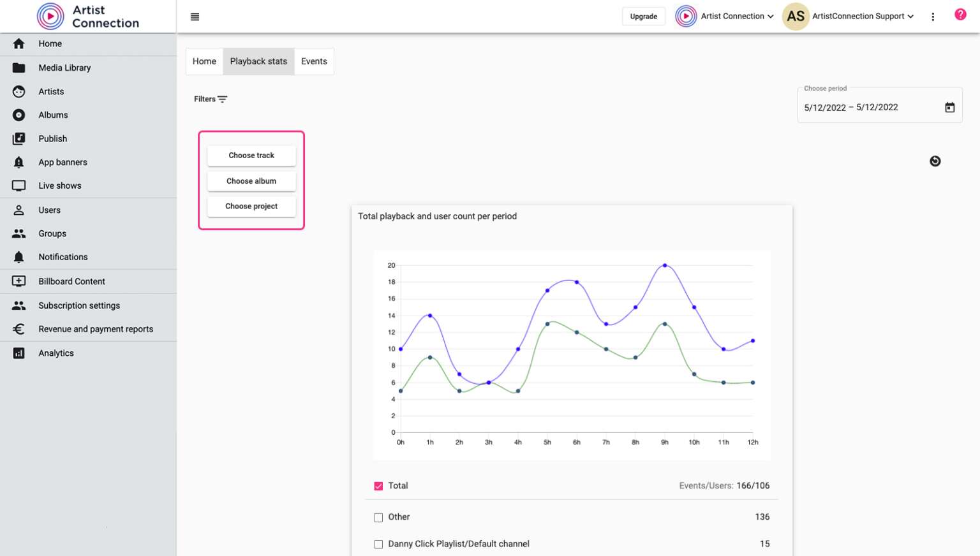Go to the Home tab
The image size is (980, 556).
point(204,61)
